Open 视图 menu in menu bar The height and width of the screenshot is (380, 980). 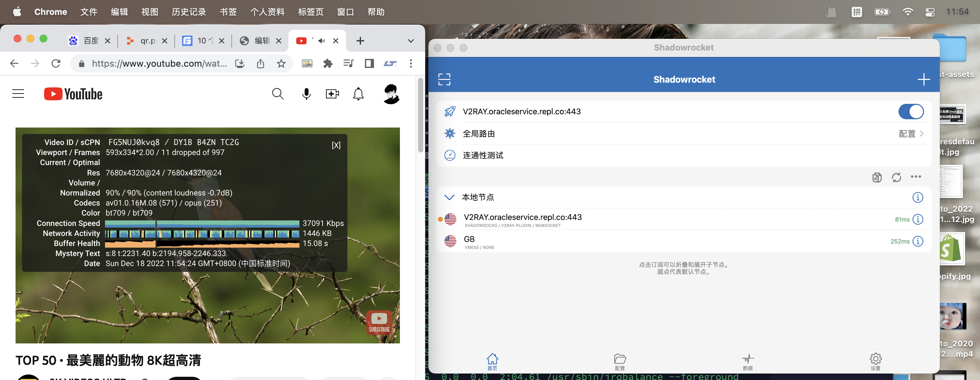150,12
